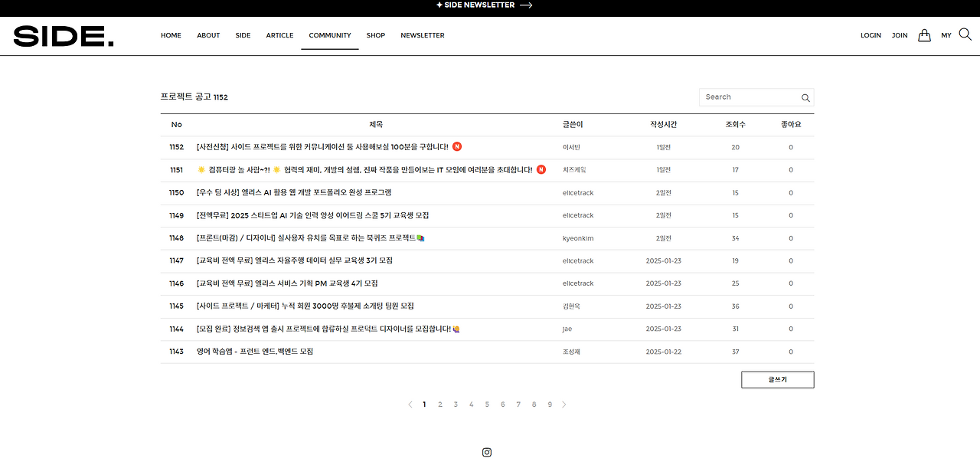The height and width of the screenshot is (465, 980).
Task: Open the ARTICLE menu item
Action: [279, 35]
